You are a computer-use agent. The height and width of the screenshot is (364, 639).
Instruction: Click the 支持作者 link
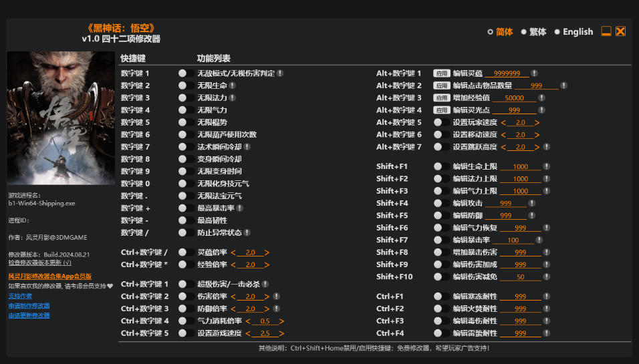point(20,296)
